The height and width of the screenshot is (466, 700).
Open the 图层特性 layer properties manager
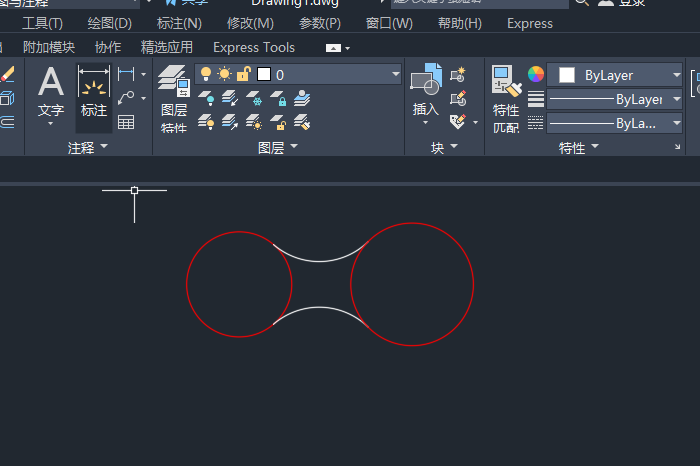tap(174, 88)
